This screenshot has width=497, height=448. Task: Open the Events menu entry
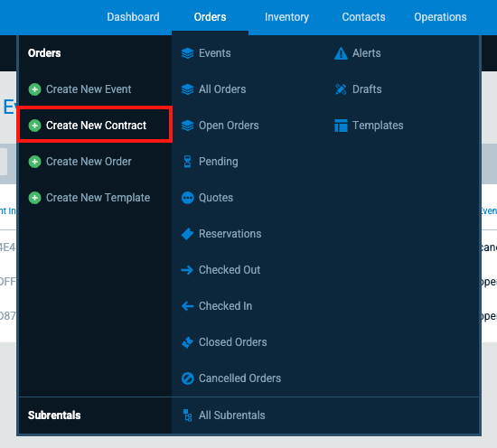pyautogui.click(x=214, y=53)
